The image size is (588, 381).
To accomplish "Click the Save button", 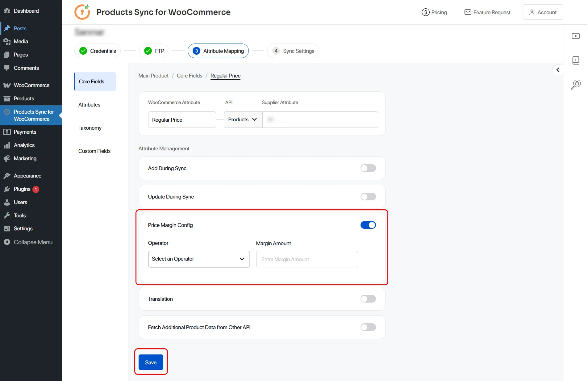I will (x=151, y=362).
